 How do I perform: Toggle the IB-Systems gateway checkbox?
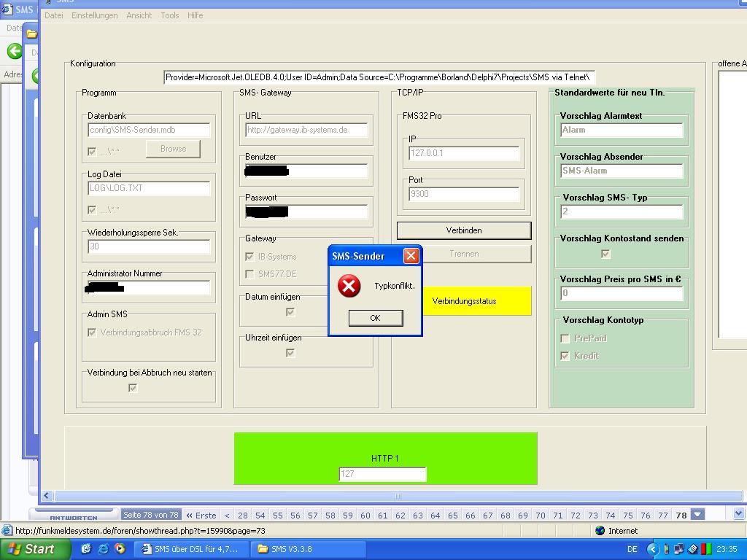coord(250,257)
